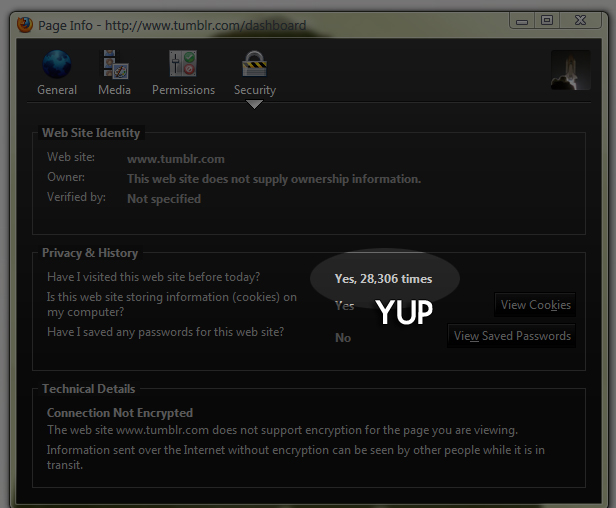Click 'Have I saved any passwords' question
The height and width of the screenshot is (508, 616).
tap(165, 332)
